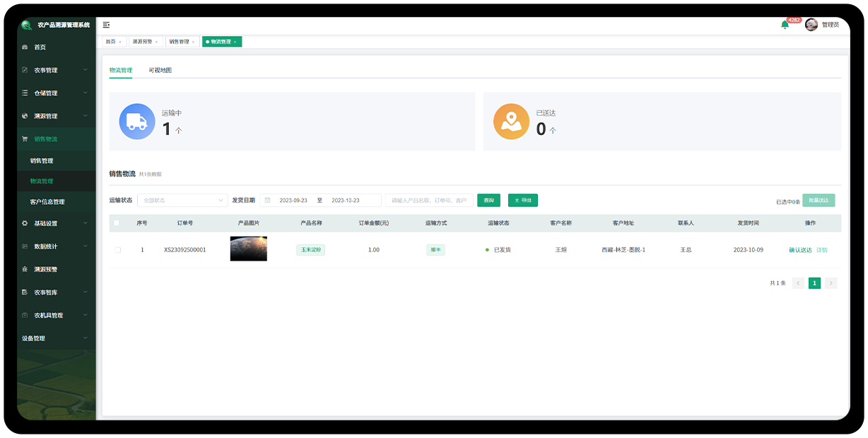Close the 溯源预警 page tab
This screenshot has height=438, width=868.
click(x=156, y=42)
